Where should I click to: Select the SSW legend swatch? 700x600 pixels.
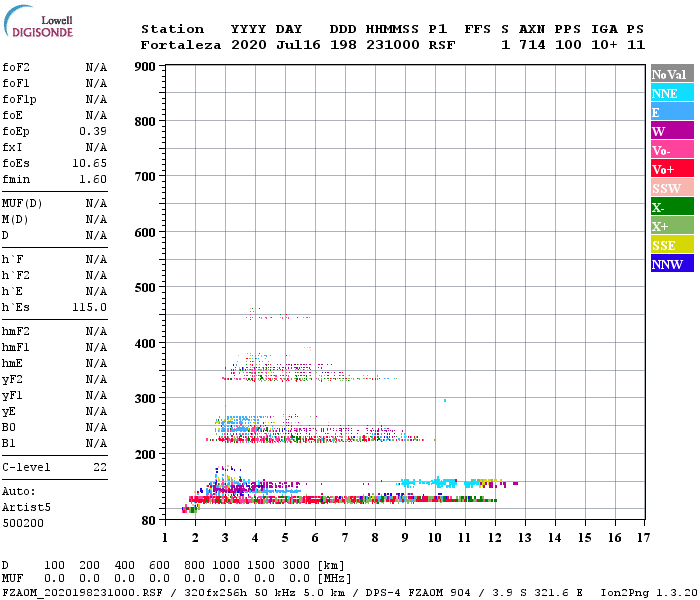(x=672, y=188)
